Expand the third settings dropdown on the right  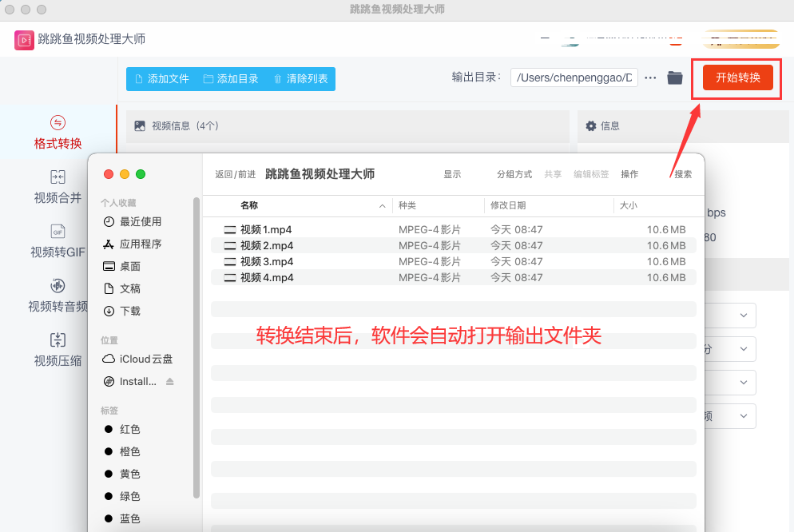click(744, 383)
